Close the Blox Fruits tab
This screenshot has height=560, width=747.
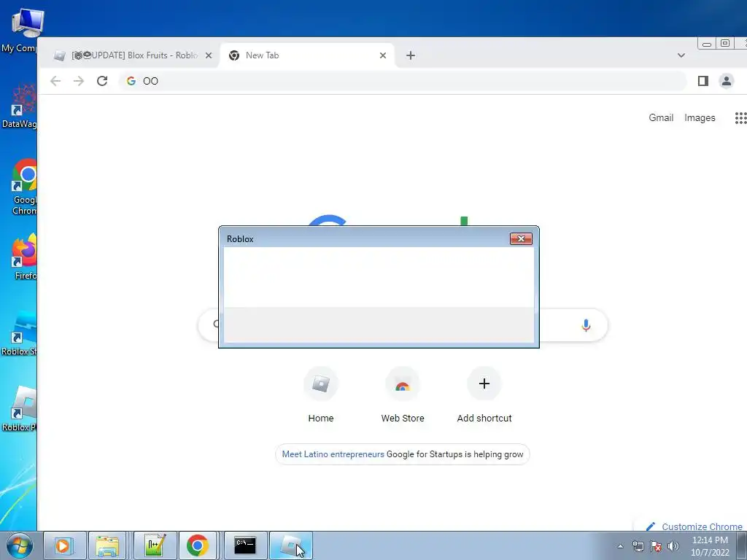(x=208, y=55)
